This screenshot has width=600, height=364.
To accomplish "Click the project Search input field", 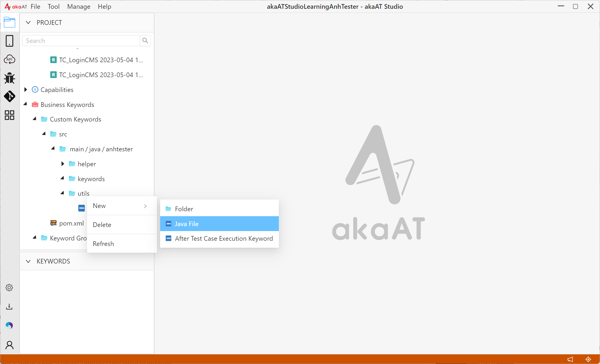I will [x=81, y=41].
